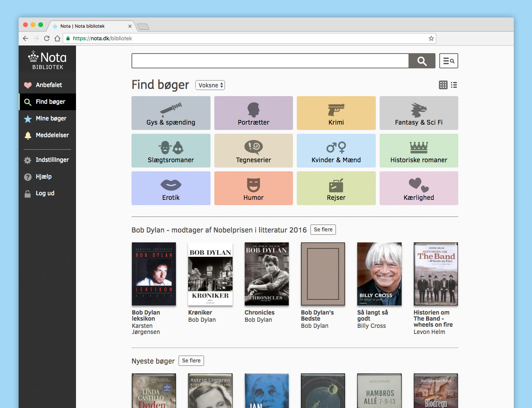Open Meddelelser in the sidebar
The image size is (532, 408).
pos(47,135)
